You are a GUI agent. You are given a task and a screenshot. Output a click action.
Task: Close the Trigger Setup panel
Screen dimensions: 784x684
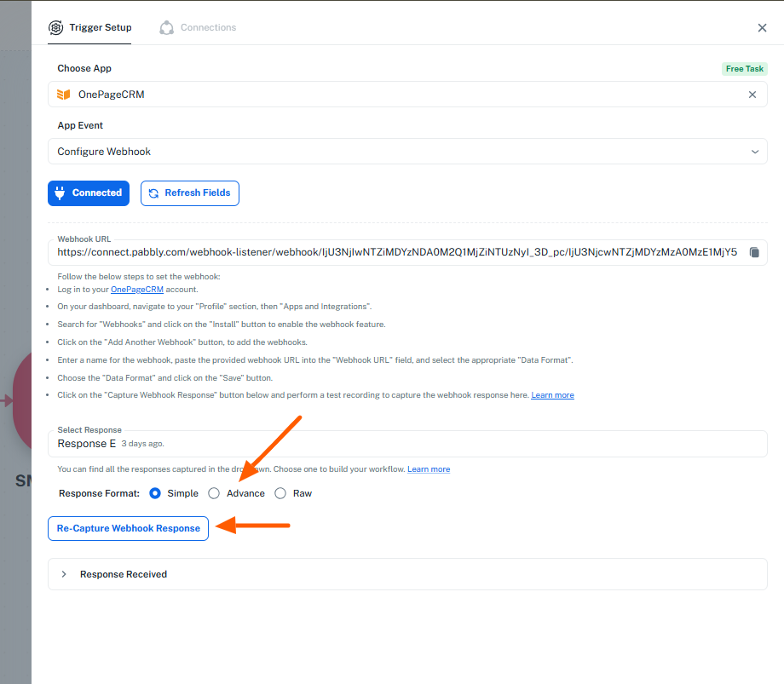click(762, 27)
